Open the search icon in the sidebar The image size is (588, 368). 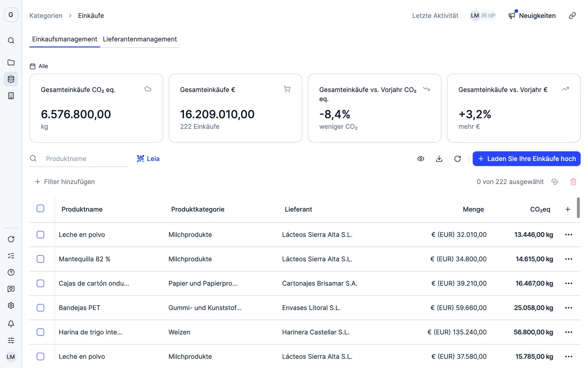(11, 41)
